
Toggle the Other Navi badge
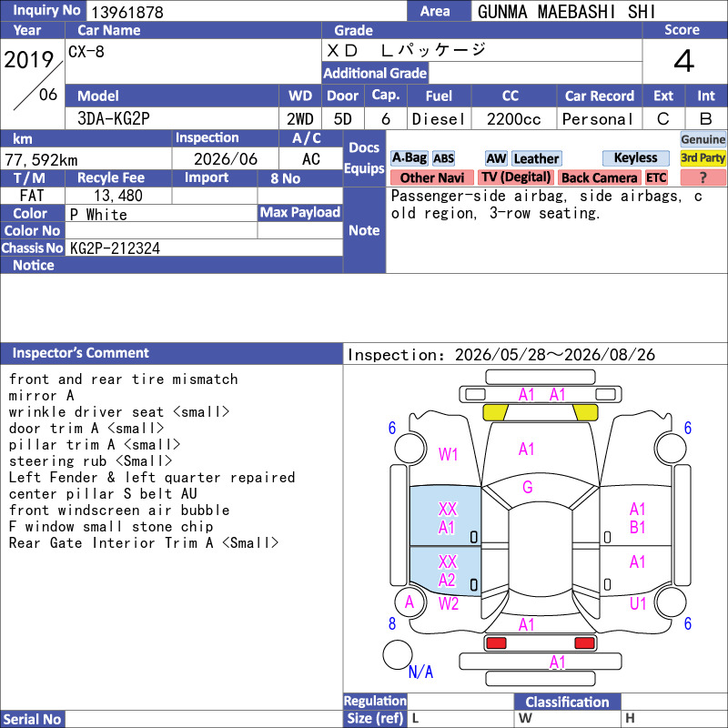pyautogui.click(x=431, y=177)
